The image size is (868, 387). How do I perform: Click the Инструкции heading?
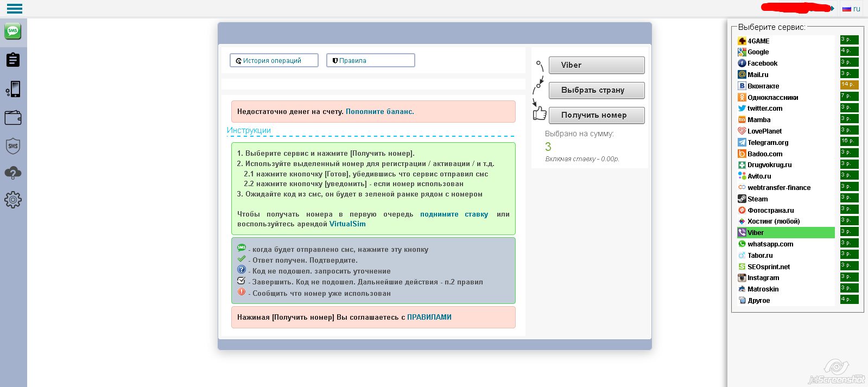point(249,130)
